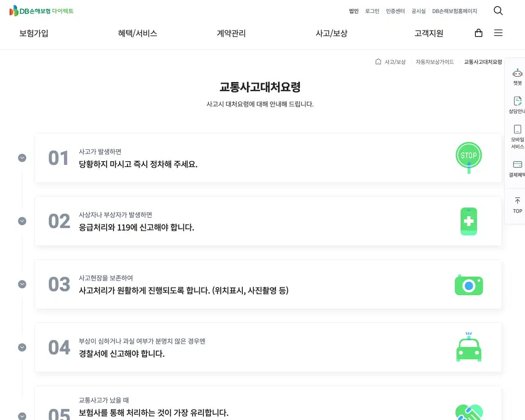The image size is (525, 420).
Task: Open the hamburger full menu
Action: [498, 33]
